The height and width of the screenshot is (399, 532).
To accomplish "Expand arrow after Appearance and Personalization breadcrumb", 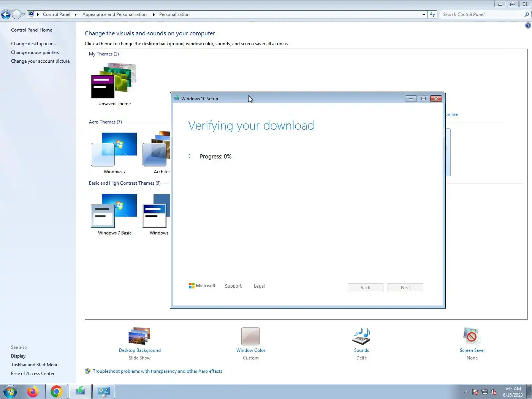I will click(154, 14).
